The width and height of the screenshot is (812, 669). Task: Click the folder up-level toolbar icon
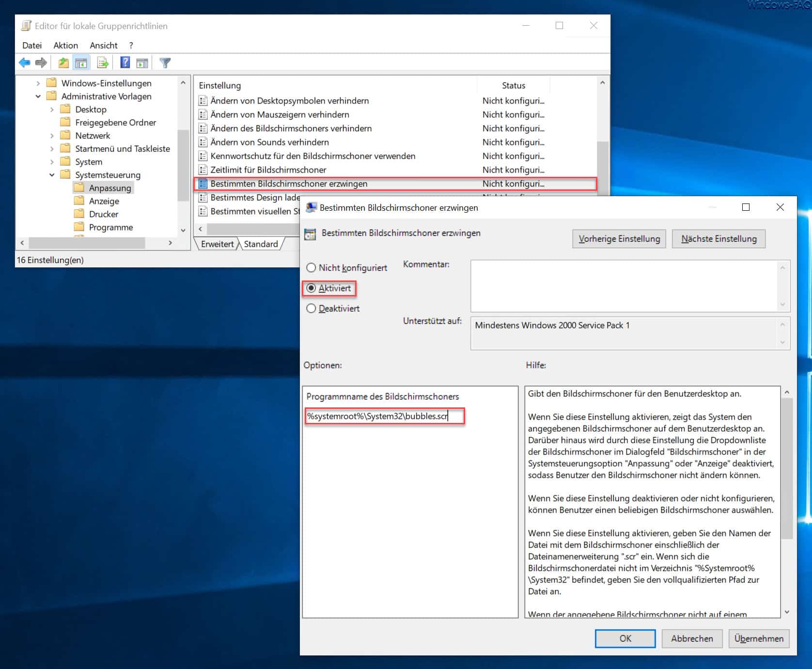(x=63, y=62)
